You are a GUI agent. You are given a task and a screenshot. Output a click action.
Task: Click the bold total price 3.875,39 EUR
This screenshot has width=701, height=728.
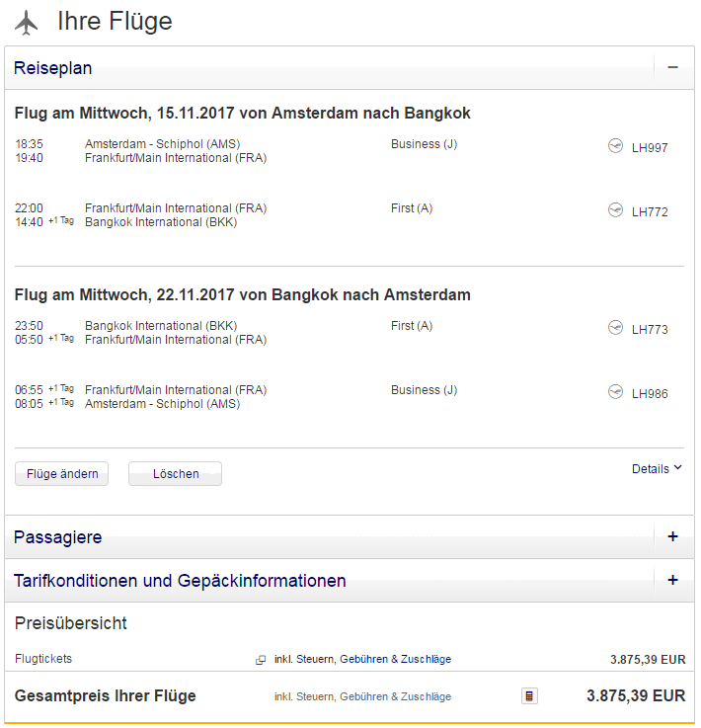tap(636, 696)
